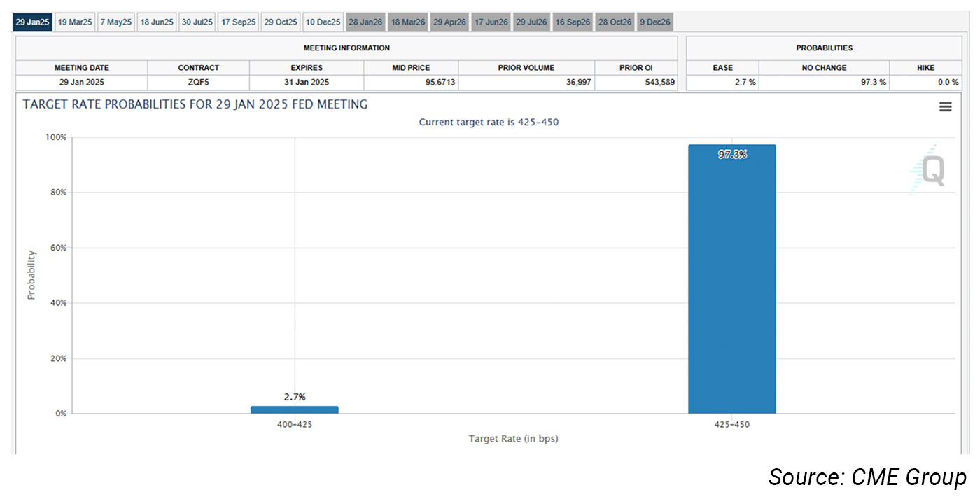Select the 17 Jun26 meeting tab
This screenshot has height=504, width=980.
[x=491, y=22]
